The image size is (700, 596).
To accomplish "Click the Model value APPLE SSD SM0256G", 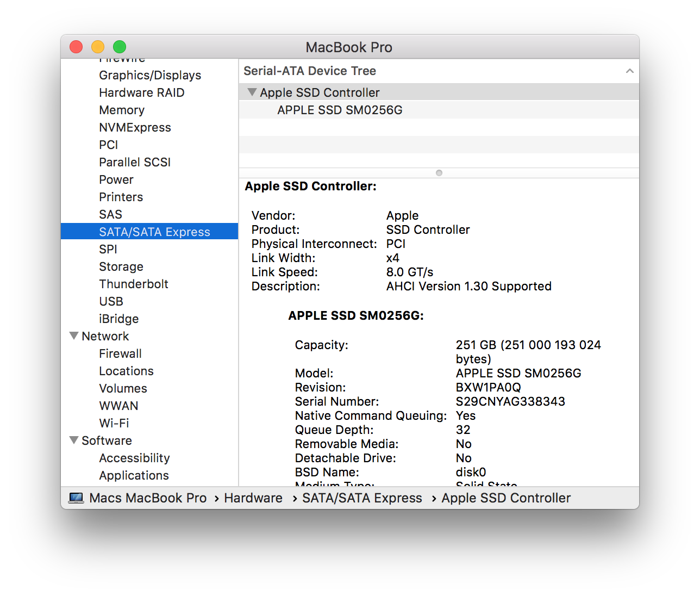I will click(x=518, y=373).
